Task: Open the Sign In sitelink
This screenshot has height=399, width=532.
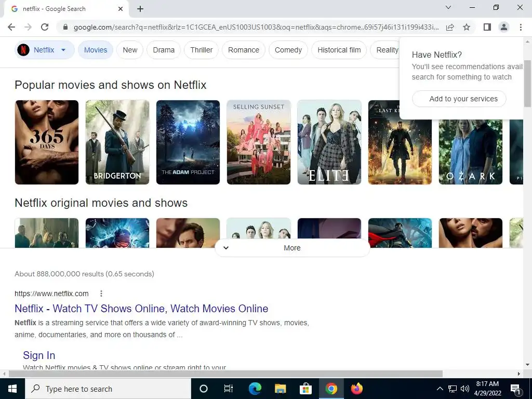Action: pos(39,355)
